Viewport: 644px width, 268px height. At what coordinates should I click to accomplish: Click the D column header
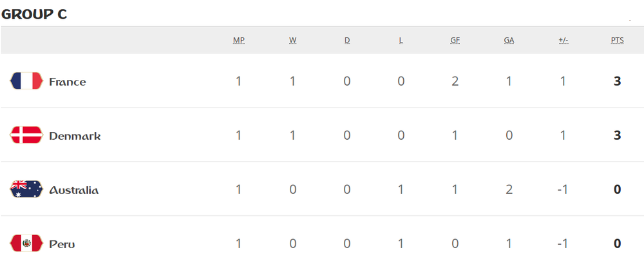click(x=347, y=41)
